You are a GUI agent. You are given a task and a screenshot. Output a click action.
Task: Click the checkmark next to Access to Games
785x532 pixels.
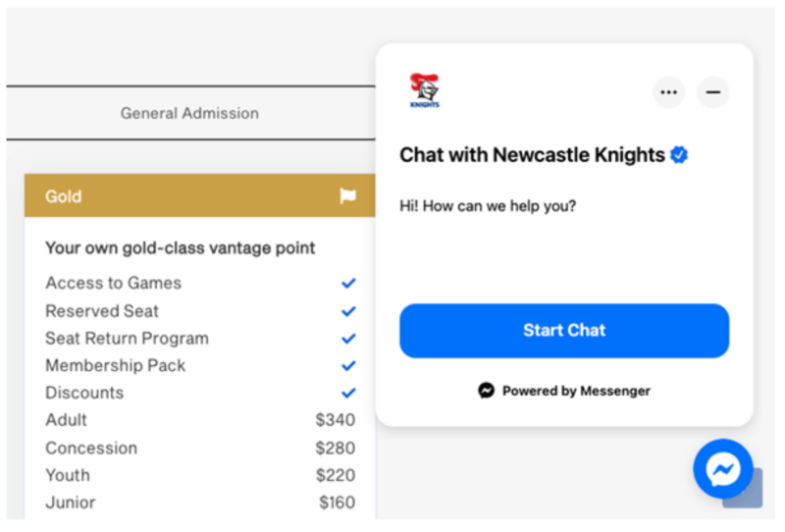(348, 283)
